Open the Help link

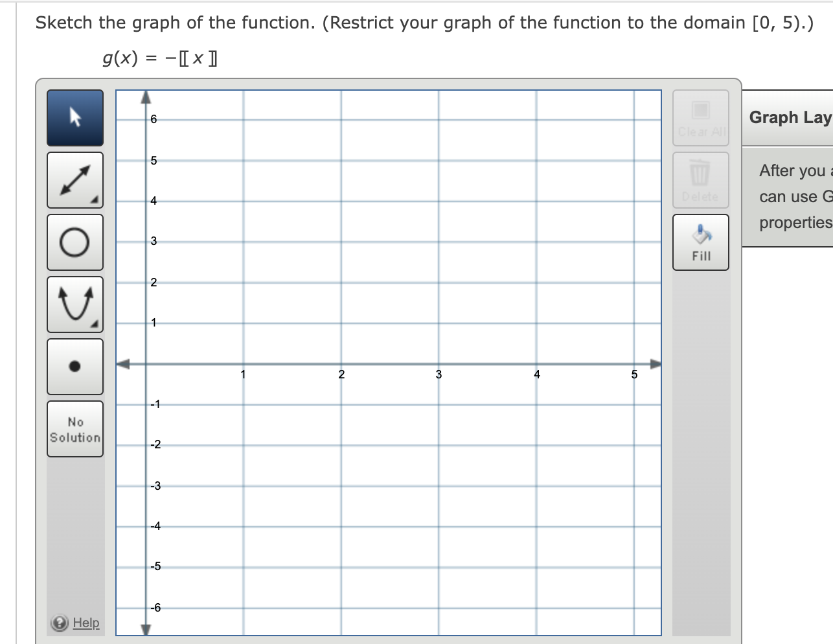[86, 623]
